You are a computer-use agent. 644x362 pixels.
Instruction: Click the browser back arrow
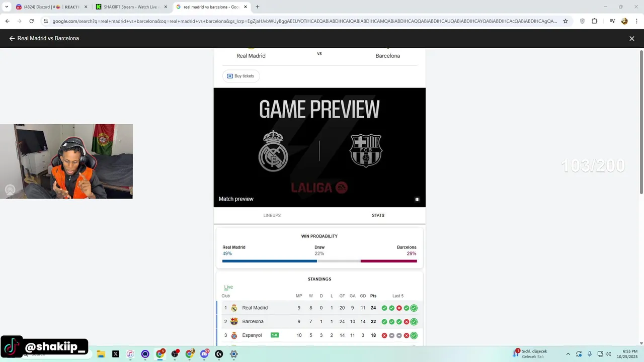(x=7, y=21)
